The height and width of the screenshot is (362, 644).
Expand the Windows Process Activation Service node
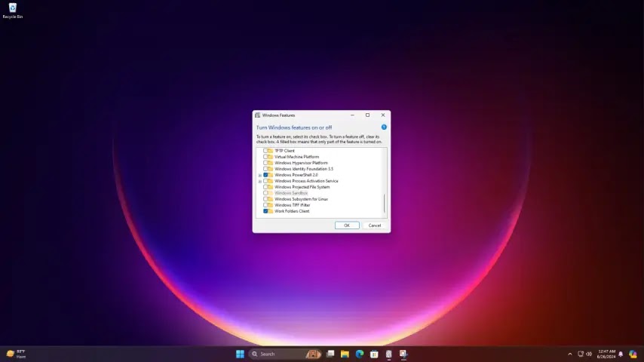[260, 181]
